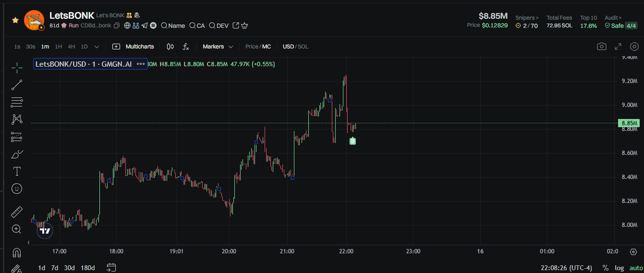Toggle percent scale mode
Screen dimensions: 644x273
coord(605,268)
